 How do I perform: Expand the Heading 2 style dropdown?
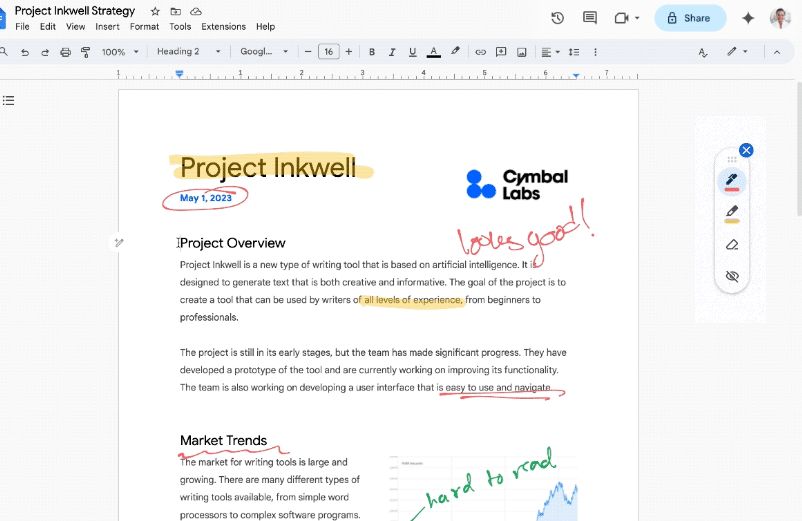click(189, 52)
